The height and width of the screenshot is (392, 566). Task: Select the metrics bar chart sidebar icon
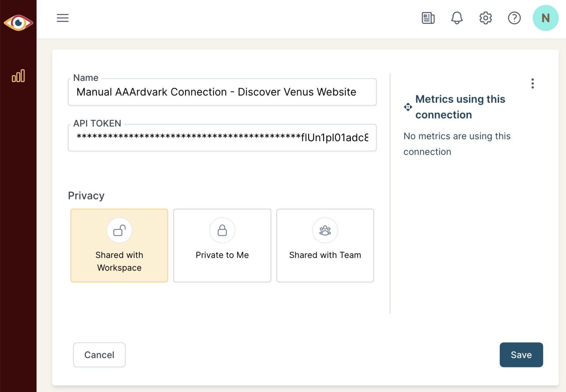(x=18, y=76)
